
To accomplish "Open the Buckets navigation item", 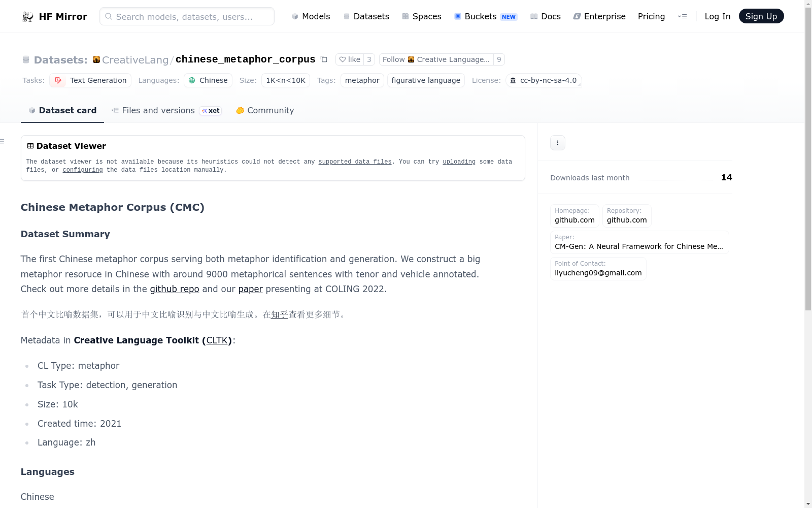I will (x=486, y=16).
